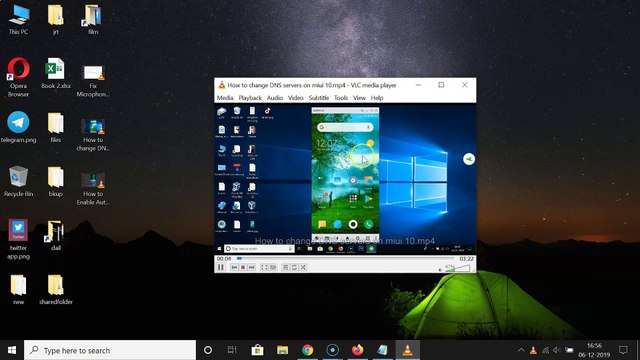Pause the VLC video playback

click(x=221, y=267)
